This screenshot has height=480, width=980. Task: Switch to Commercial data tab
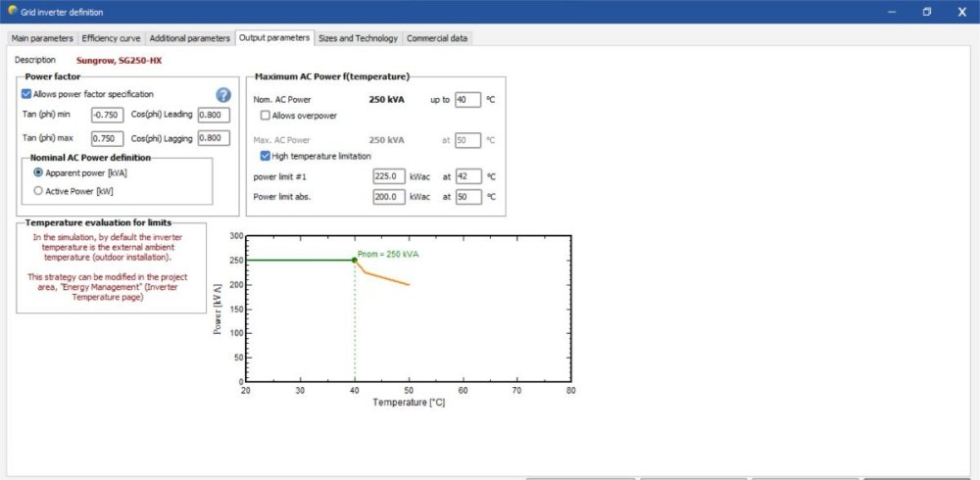tap(438, 38)
